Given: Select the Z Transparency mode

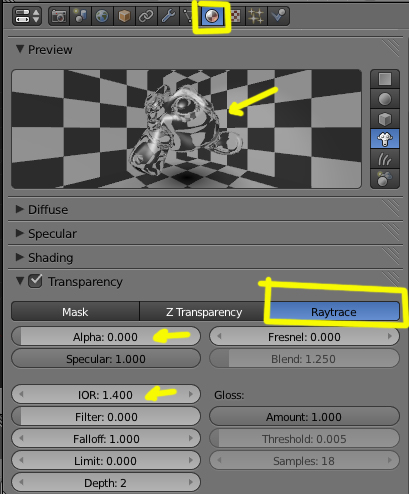Looking at the screenshot, I should (204, 312).
